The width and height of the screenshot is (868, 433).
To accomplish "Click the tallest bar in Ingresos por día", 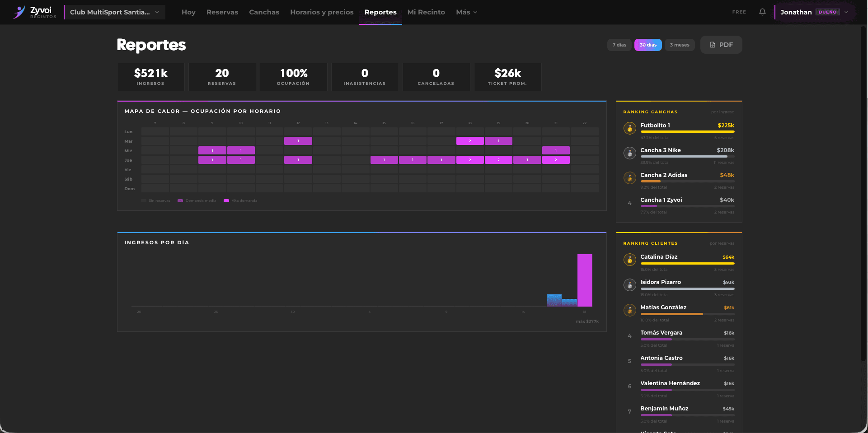I will coord(585,280).
